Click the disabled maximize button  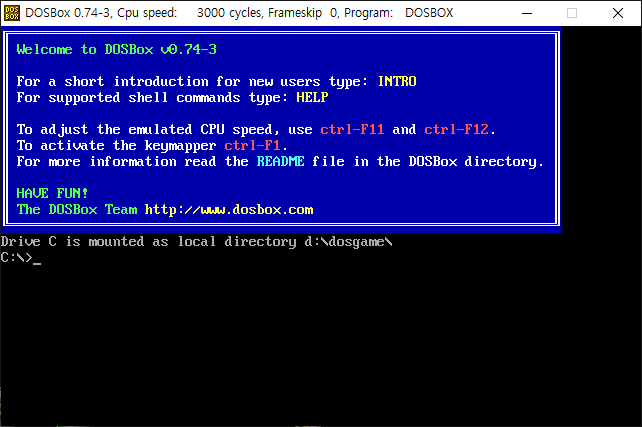click(x=572, y=13)
